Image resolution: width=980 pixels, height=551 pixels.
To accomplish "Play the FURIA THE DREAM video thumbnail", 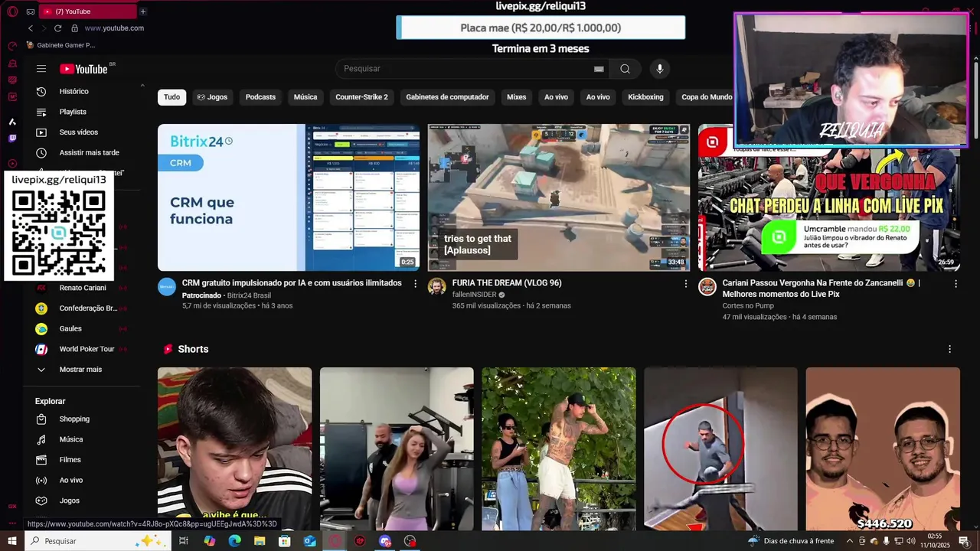I will tap(559, 197).
